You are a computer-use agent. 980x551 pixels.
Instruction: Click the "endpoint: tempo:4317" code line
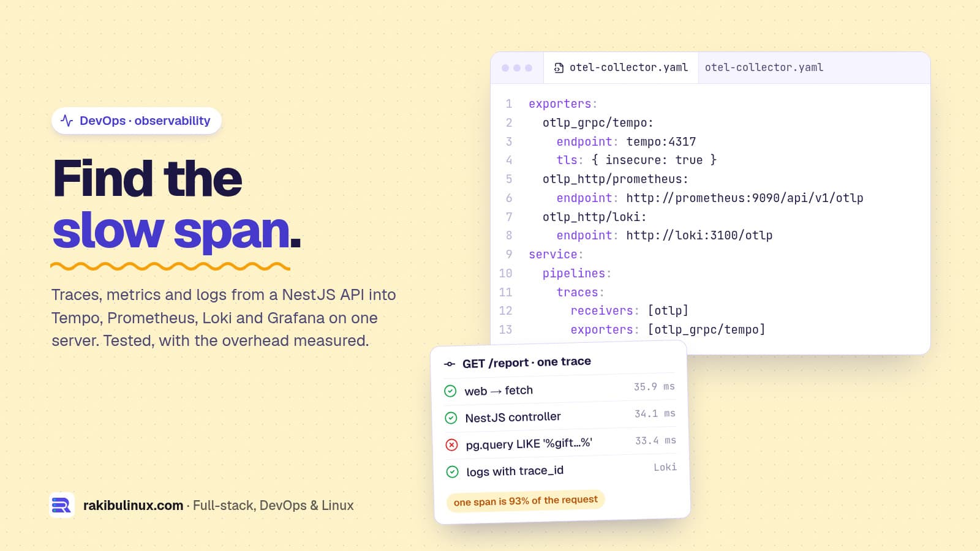click(626, 142)
